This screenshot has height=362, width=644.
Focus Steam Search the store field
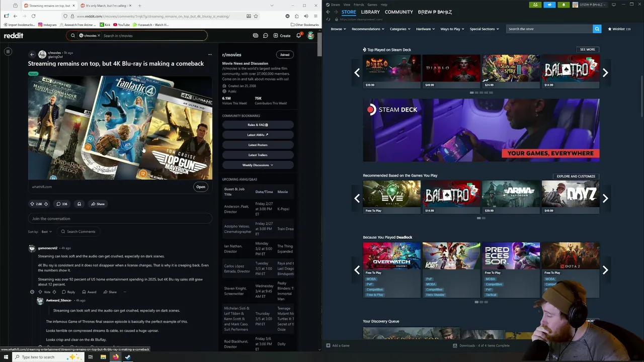[x=549, y=29]
